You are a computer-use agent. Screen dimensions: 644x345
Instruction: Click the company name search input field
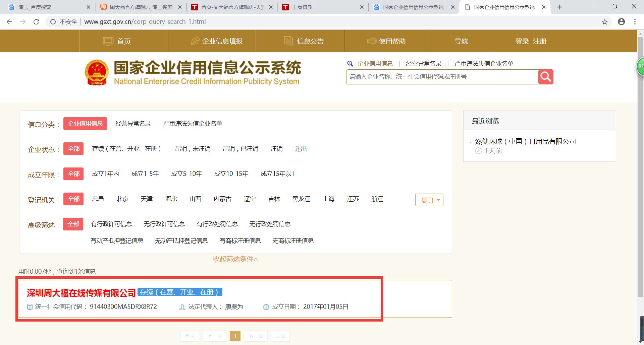pos(436,77)
